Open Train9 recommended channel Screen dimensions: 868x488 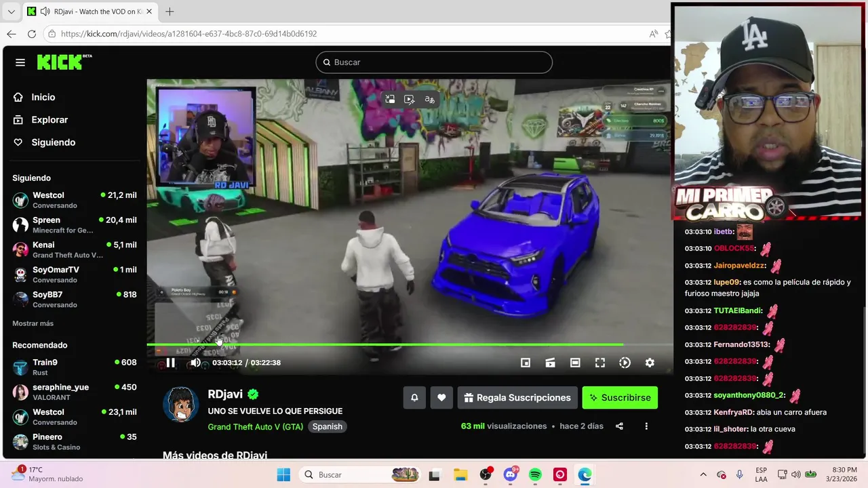(75, 367)
